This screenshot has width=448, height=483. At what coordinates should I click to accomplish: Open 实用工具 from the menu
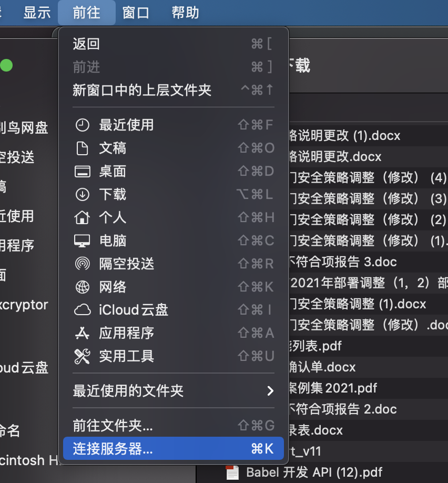[174, 356]
